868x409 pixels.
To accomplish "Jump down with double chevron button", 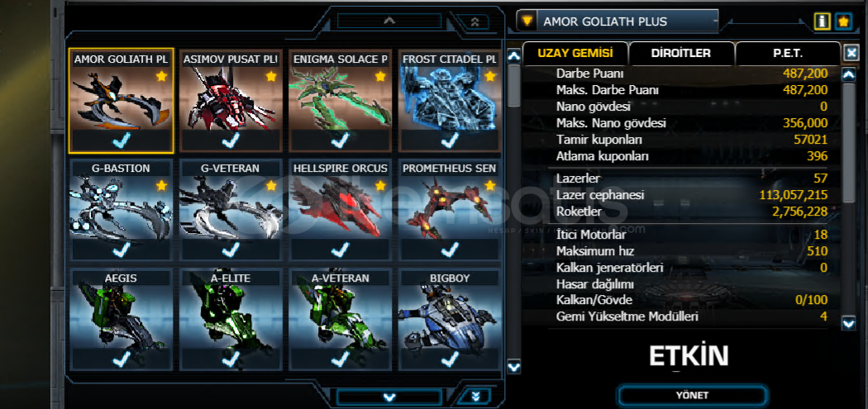I will [475, 397].
